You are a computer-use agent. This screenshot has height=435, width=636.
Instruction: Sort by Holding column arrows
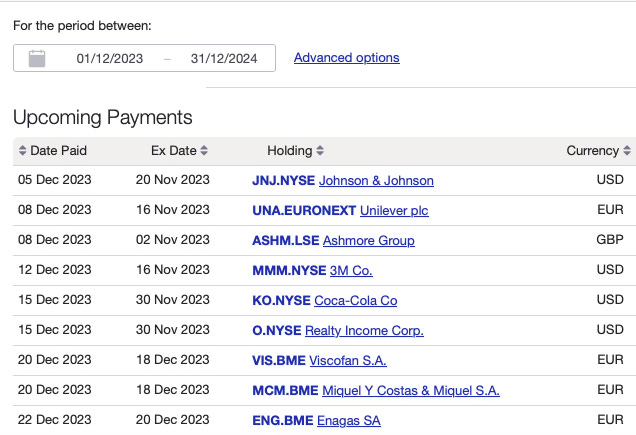pyautogui.click(x=320, y=151)
